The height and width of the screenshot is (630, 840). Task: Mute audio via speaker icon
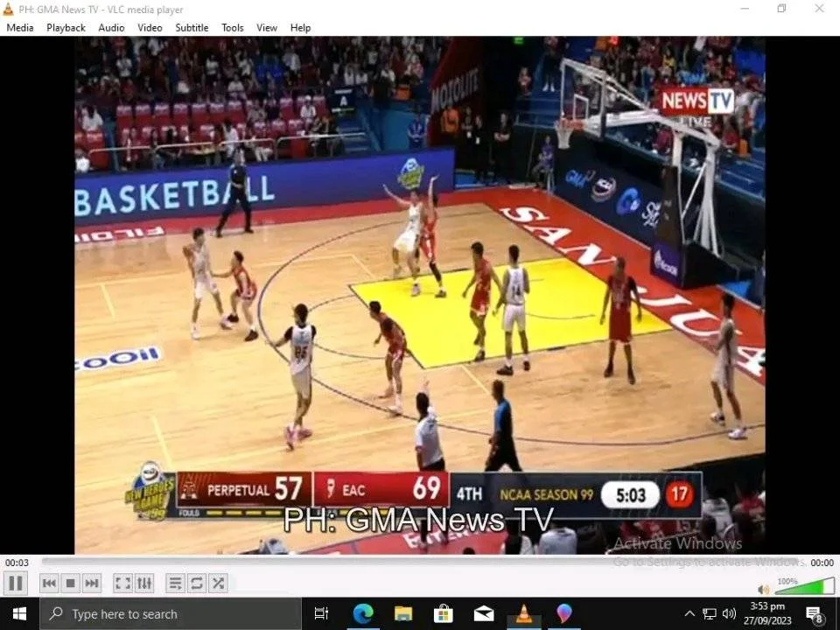[x=763, y=589]
